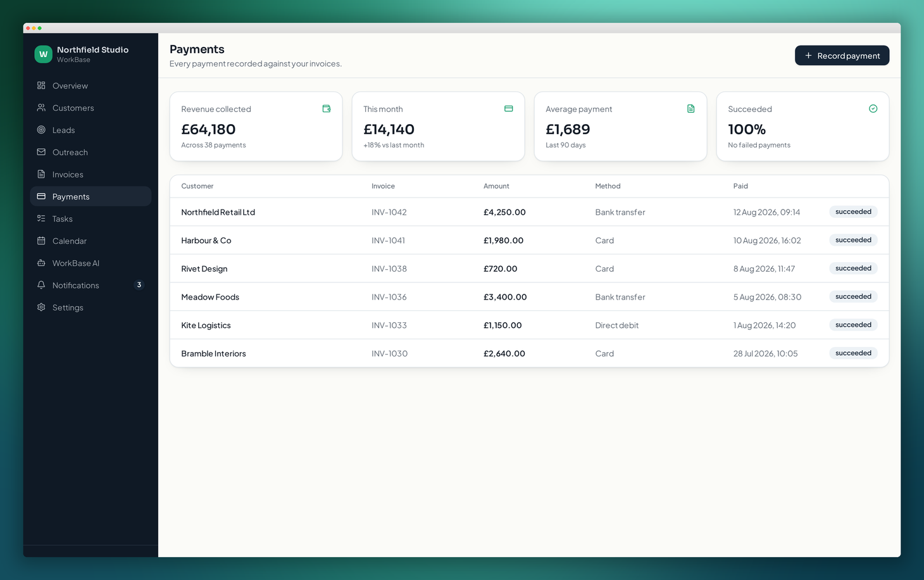Screen dimensions: 924x580
Task: Click the £3,400.00 amount
Action: click(505, 297)
